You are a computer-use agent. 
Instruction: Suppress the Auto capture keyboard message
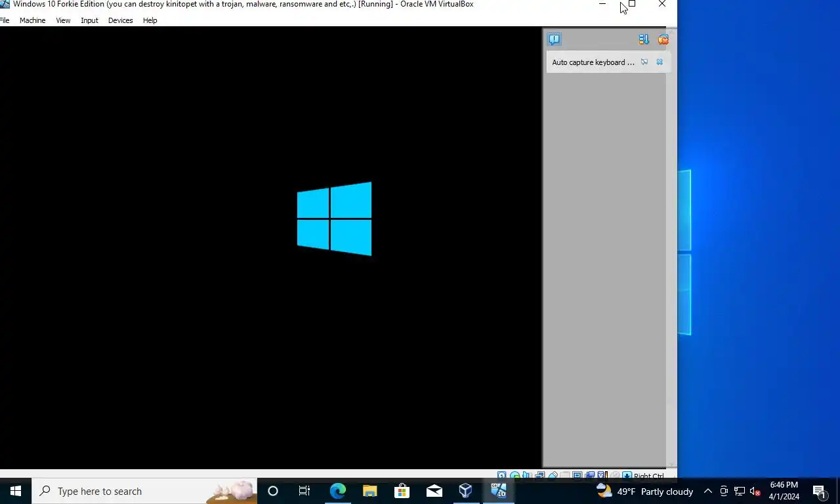pos(644,62)
